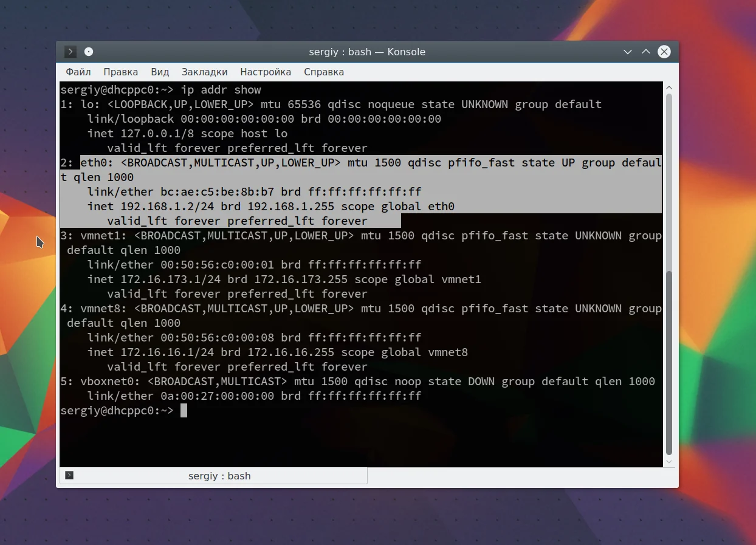The width and height of the screenshot is (756, 545).
Task: Open the Настройка menu
Action: (x=266, y=72)
